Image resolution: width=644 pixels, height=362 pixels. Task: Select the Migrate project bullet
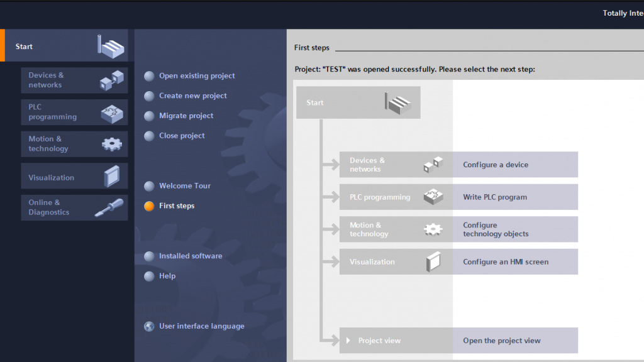pyautogui.click(x=149, y=116)
